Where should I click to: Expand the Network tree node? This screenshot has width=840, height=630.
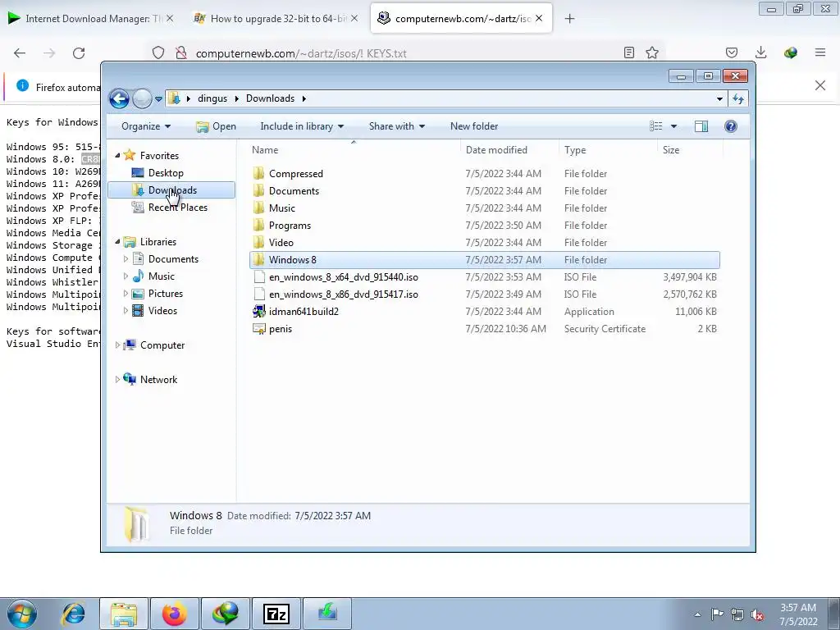117,379
